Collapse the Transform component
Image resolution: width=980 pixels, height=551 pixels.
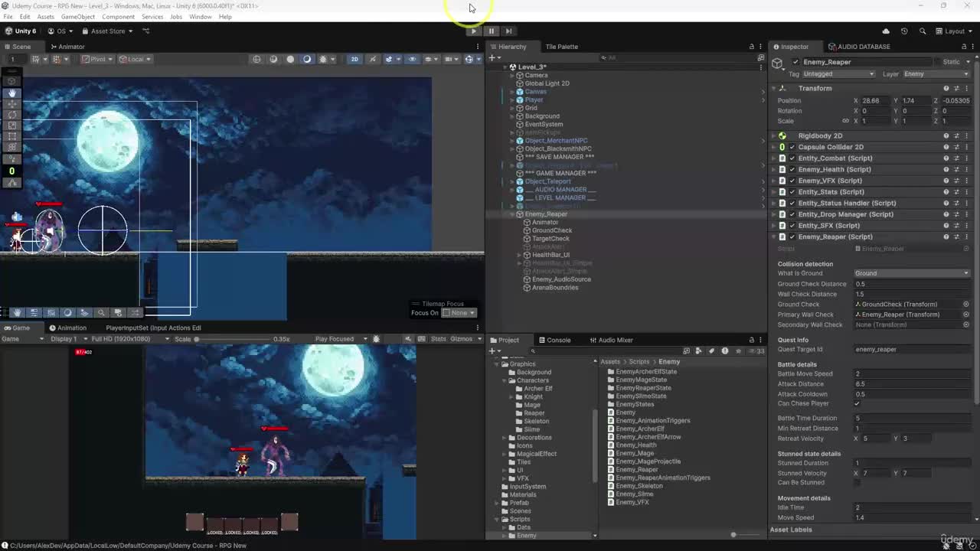[773, 89]
